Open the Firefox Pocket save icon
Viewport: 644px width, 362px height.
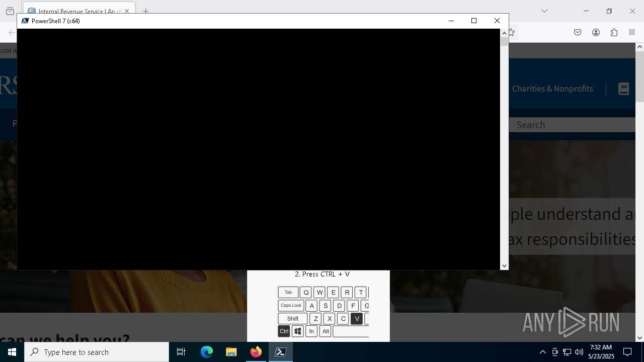coord(578,32)
